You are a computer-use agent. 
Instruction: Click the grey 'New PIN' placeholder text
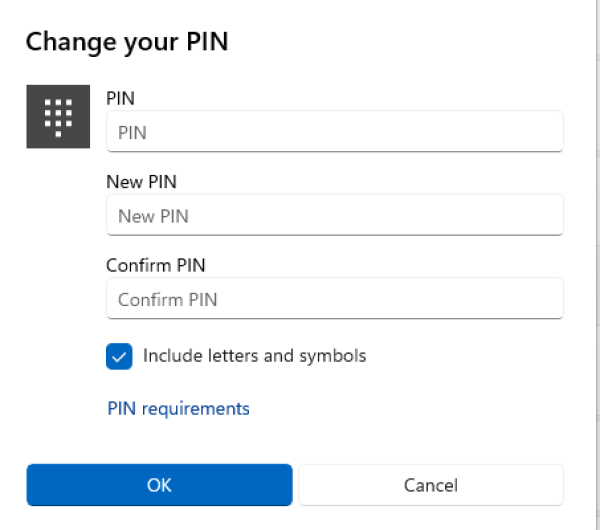[153, 216]
